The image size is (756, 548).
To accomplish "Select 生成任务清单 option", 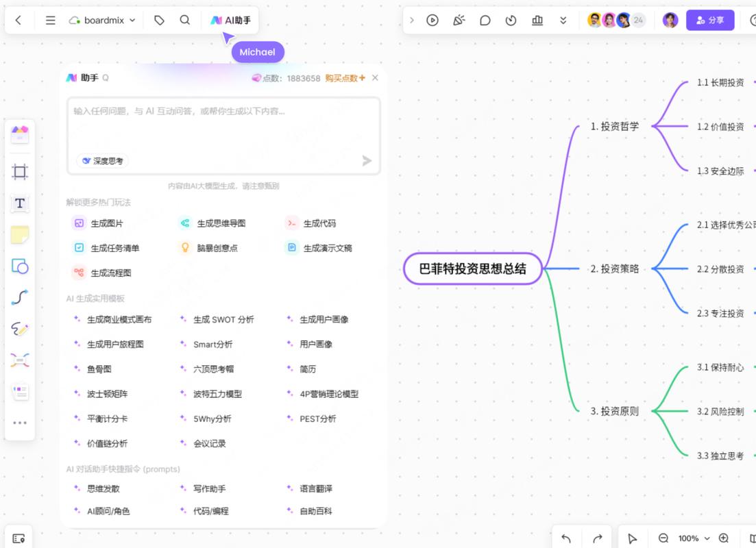I will coord(106,248).
